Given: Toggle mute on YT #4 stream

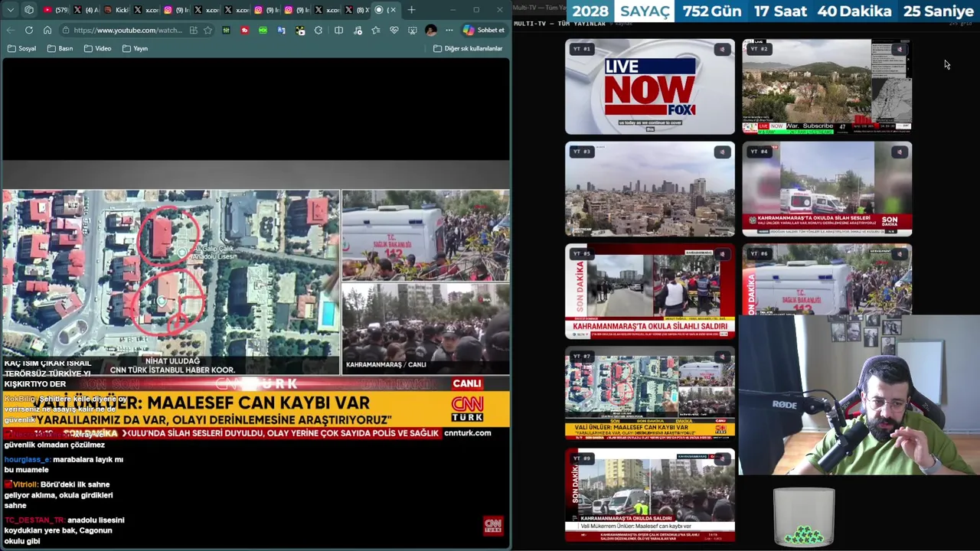Looking at the screenshot, I should [x=900, y=152].
